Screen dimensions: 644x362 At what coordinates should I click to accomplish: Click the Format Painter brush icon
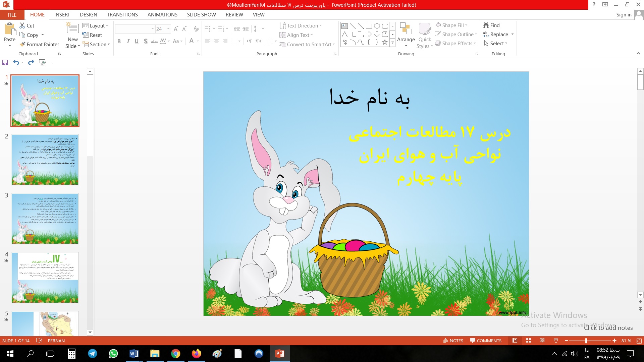click(22, 44)
